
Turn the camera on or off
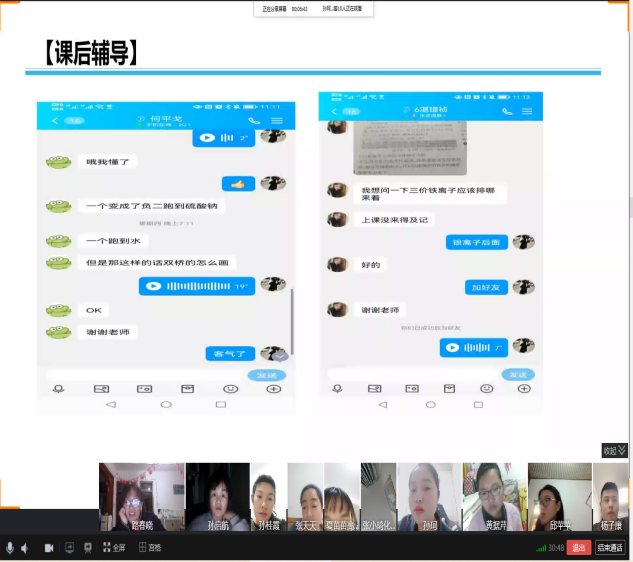[49, 548]
